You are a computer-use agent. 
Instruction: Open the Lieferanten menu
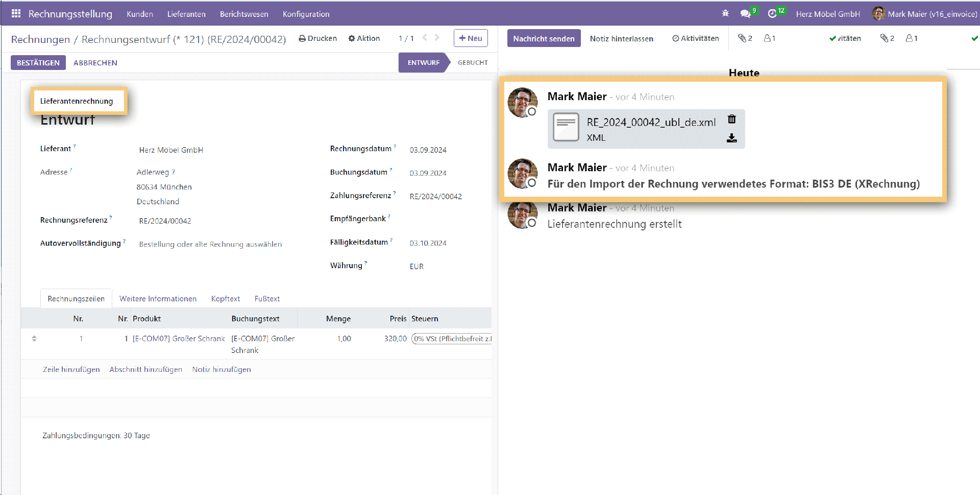click(x=186, y=14)
